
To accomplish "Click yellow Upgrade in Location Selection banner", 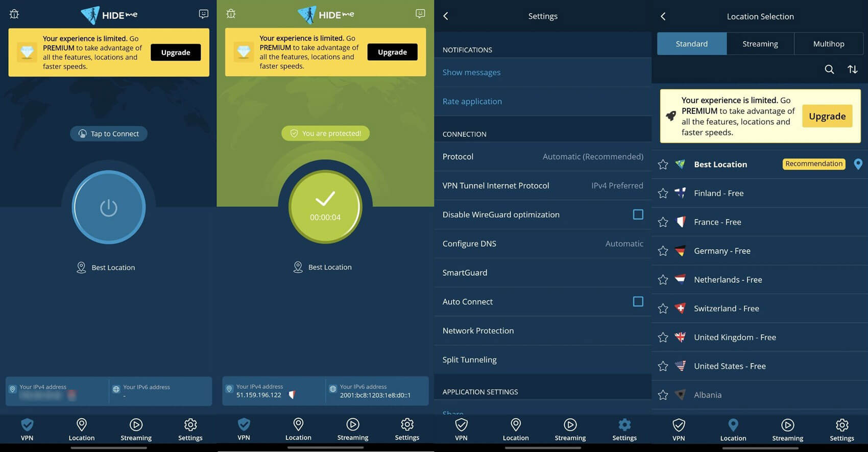I will pyautogui.click(x=827, y=116).
